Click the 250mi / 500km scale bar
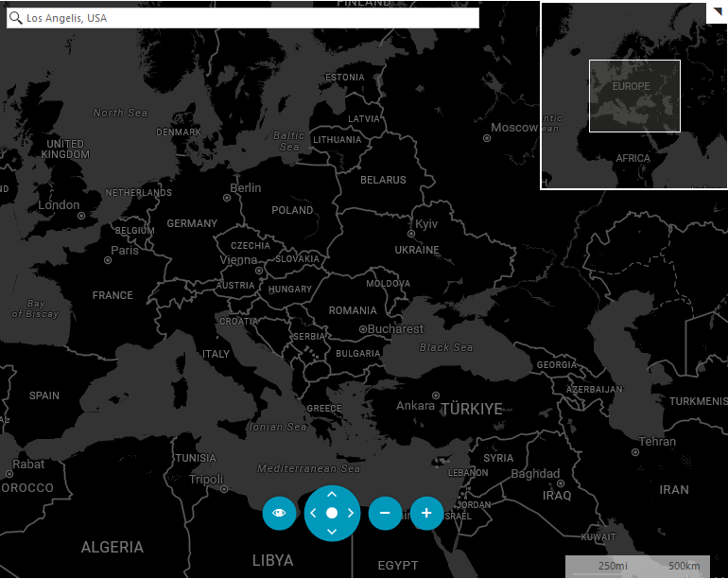 [637, 566]
